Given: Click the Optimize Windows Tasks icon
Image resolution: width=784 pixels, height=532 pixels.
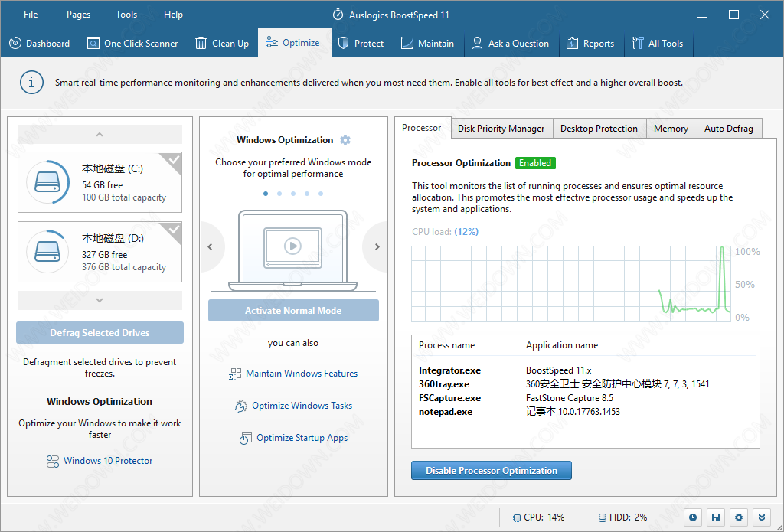Looking at the screenshot, I should tap(241, 406).
